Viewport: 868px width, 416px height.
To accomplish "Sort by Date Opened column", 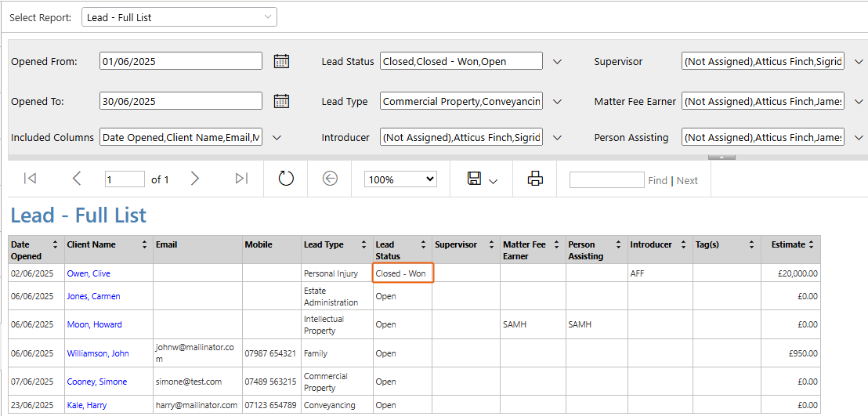I will [55, 244].
